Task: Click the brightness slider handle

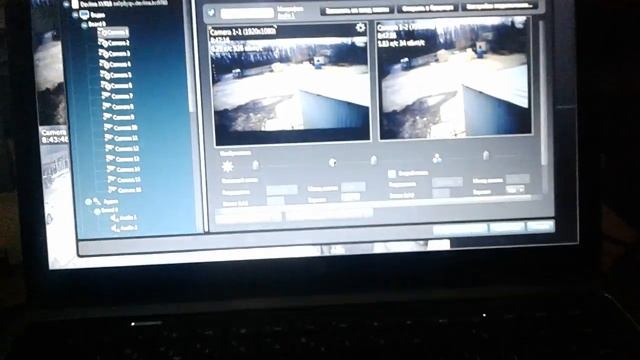Action: 256,165
